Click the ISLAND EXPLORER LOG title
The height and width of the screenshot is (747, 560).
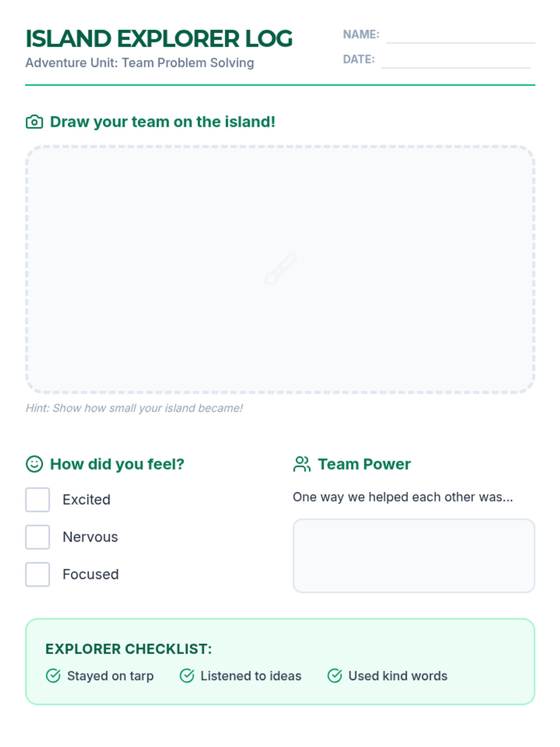click(159, 39)
